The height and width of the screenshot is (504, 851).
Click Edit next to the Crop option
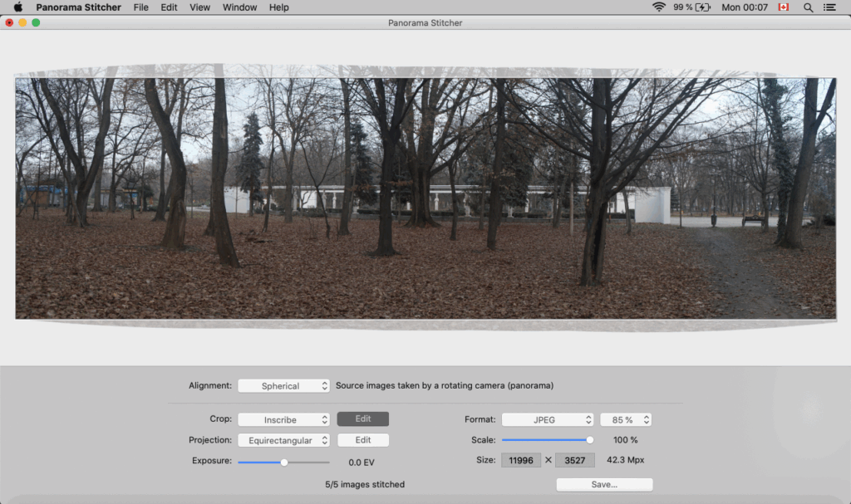(362, 419)
